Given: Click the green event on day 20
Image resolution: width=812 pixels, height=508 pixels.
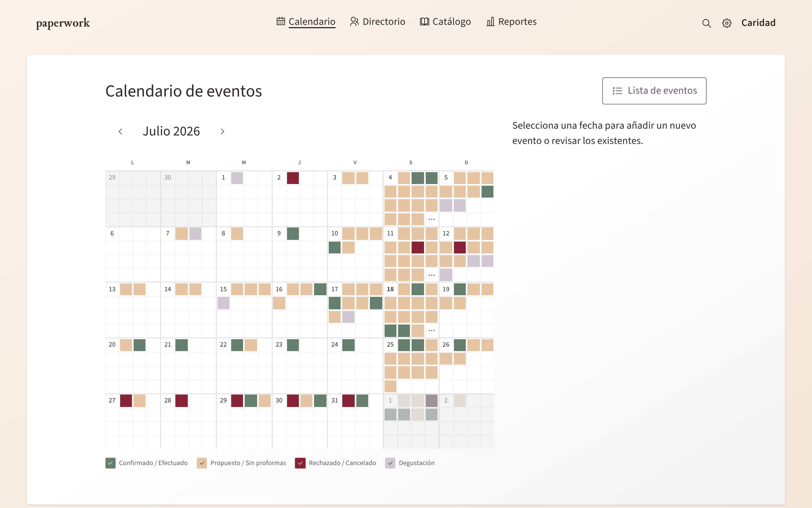Looking at the screenshot, I should 140,345.
